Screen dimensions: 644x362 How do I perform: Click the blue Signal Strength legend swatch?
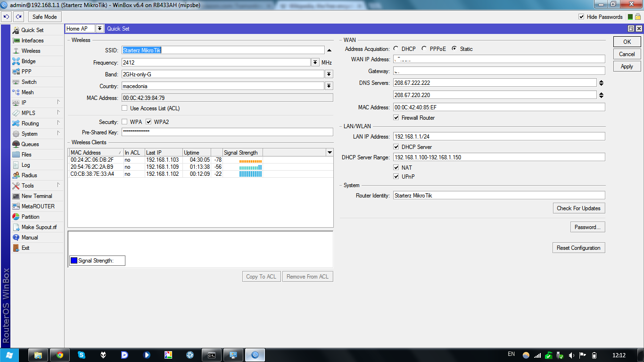(74, 261)
